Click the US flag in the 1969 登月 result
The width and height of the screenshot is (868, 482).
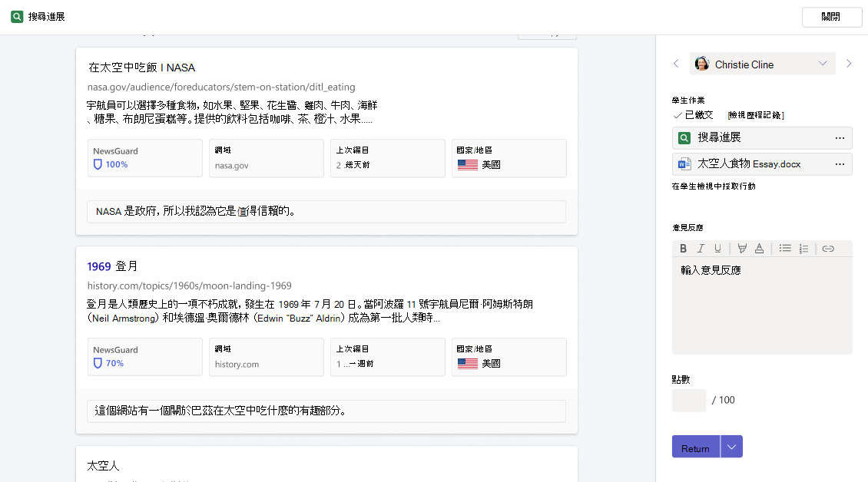(468, 363)
